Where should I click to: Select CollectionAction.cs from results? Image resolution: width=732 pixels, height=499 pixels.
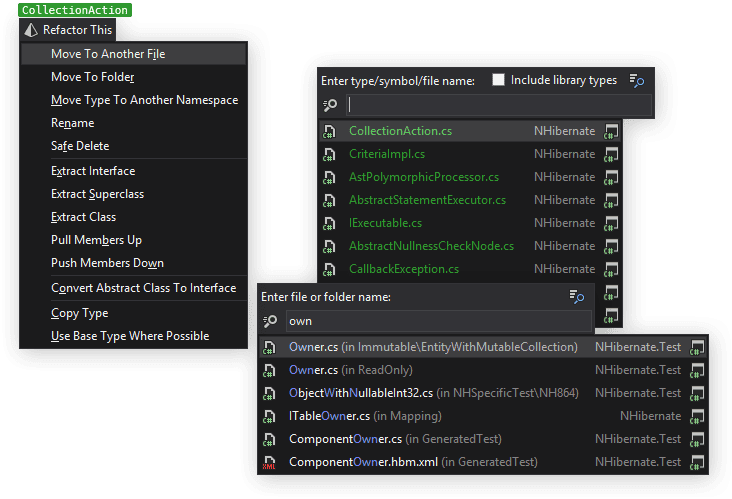(x=471, y=131)
